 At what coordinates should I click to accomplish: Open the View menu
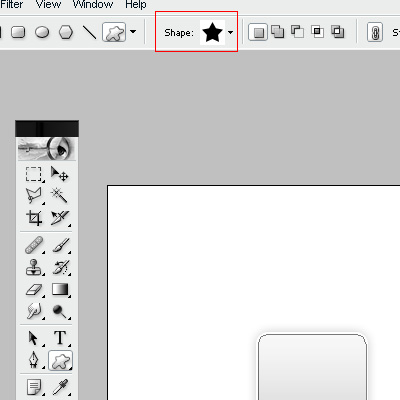[48, 5]
